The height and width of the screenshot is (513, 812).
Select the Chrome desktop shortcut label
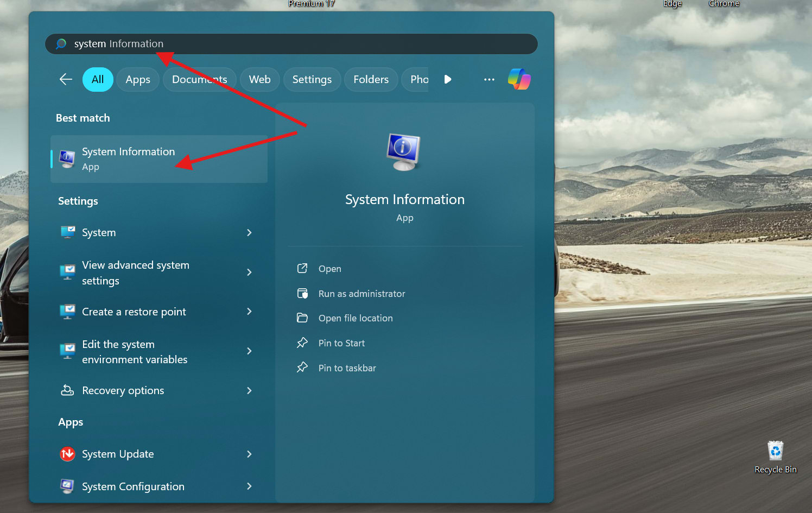pyautogui.click(x=724, y=4)
